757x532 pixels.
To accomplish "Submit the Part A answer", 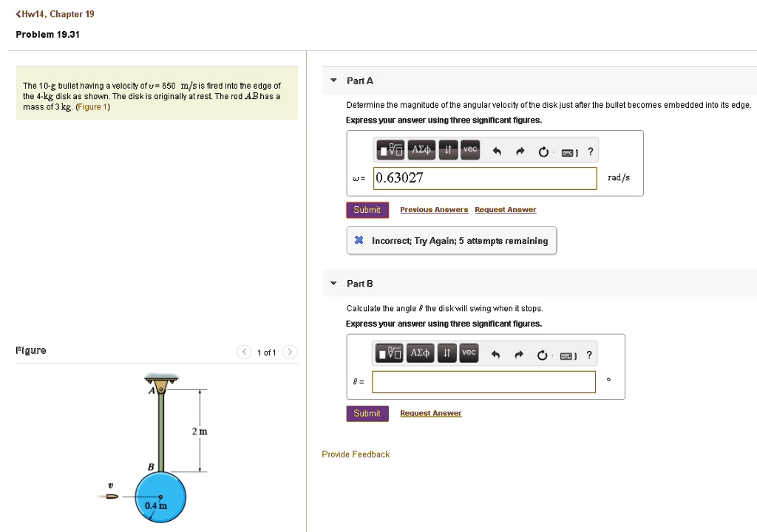I will point(367,210).
